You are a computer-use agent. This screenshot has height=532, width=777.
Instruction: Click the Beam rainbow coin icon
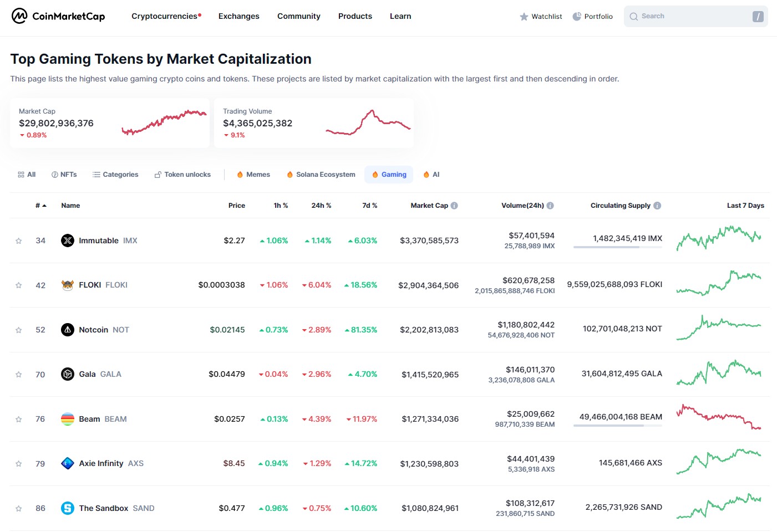(68, 419)
